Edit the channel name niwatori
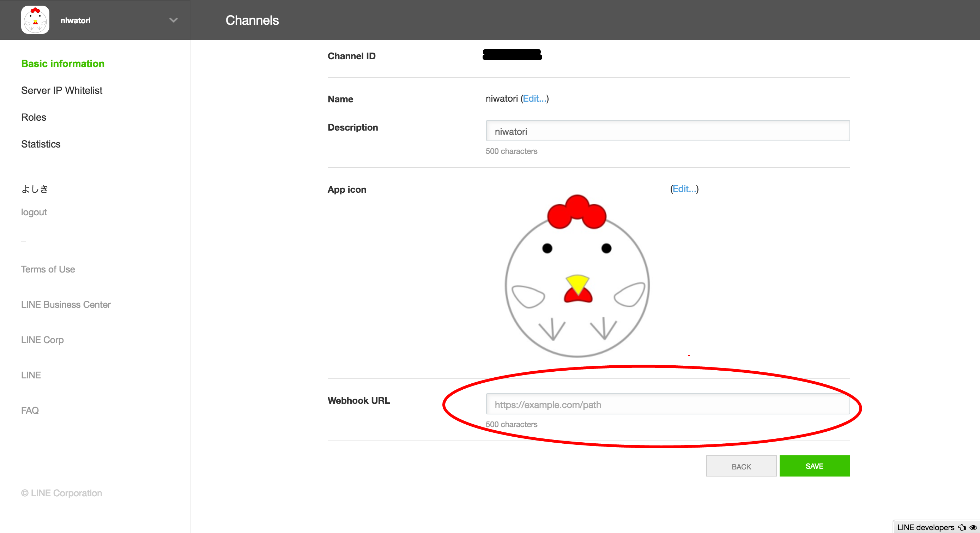Screen dimensions: 980x533 coord(534,98)
